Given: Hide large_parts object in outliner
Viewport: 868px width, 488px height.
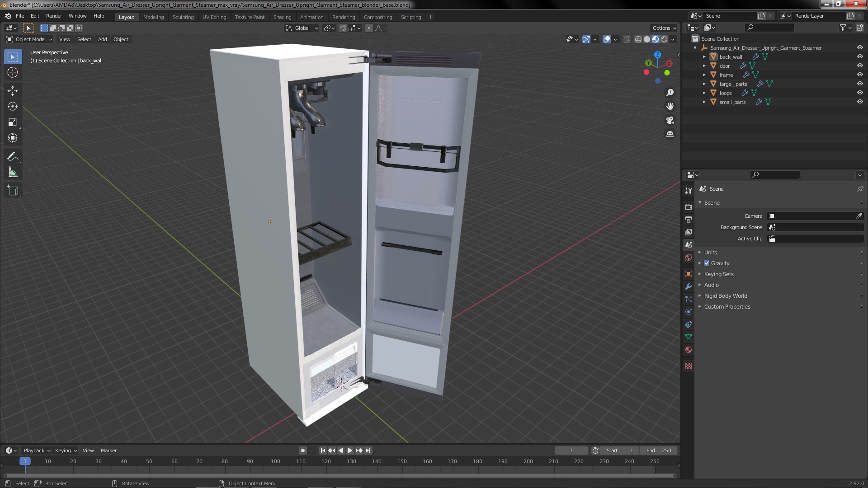Looking at the screenshot, I should tap(859, 84).
